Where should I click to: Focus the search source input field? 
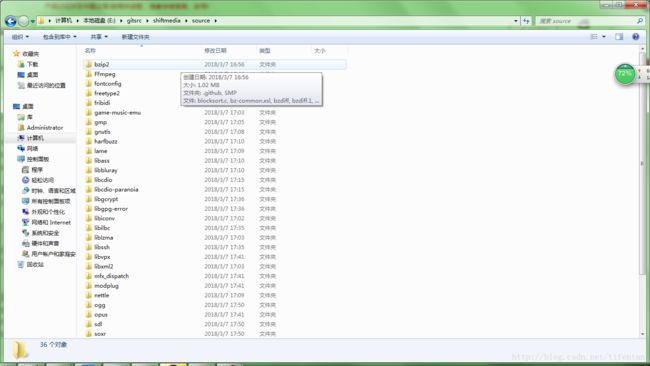[x=585, y=21]
